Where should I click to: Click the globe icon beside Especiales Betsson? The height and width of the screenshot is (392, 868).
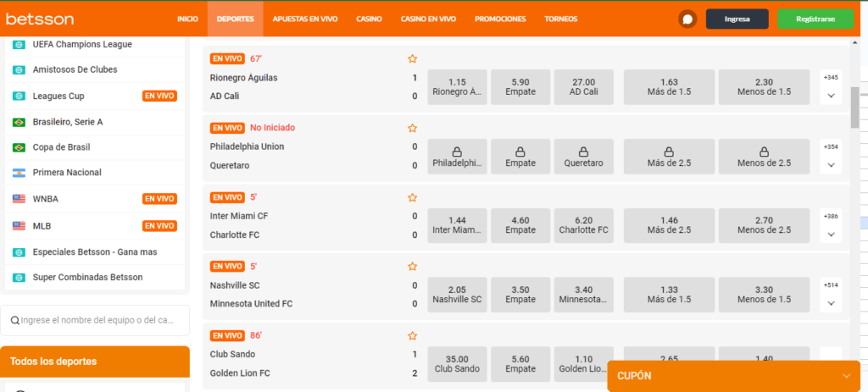pyautogui.click(x=19, y=252)
